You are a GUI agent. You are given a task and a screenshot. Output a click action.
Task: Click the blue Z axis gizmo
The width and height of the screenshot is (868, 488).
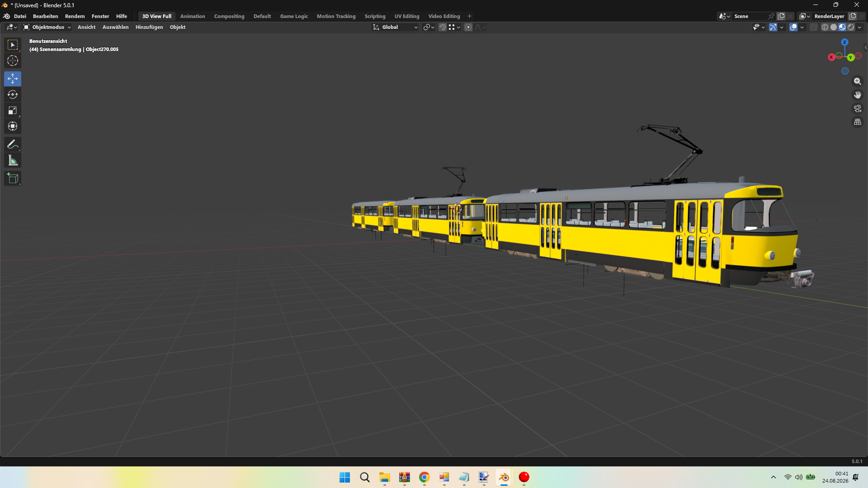(844, 42)
